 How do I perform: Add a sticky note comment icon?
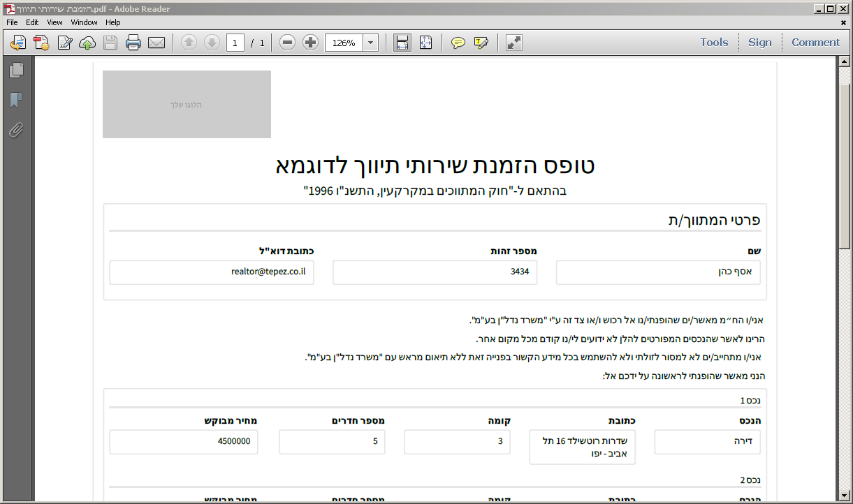coord(458,43)
